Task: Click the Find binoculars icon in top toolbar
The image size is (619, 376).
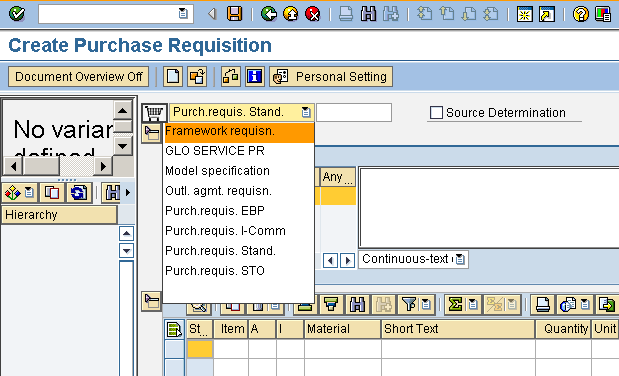Action: tap(368, 14)
